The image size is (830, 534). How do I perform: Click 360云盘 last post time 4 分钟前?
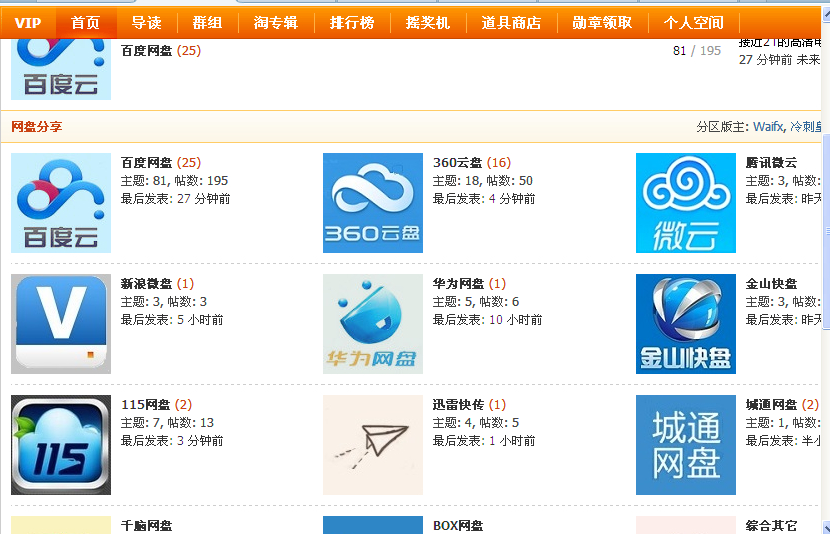click(x=512, y=198)
